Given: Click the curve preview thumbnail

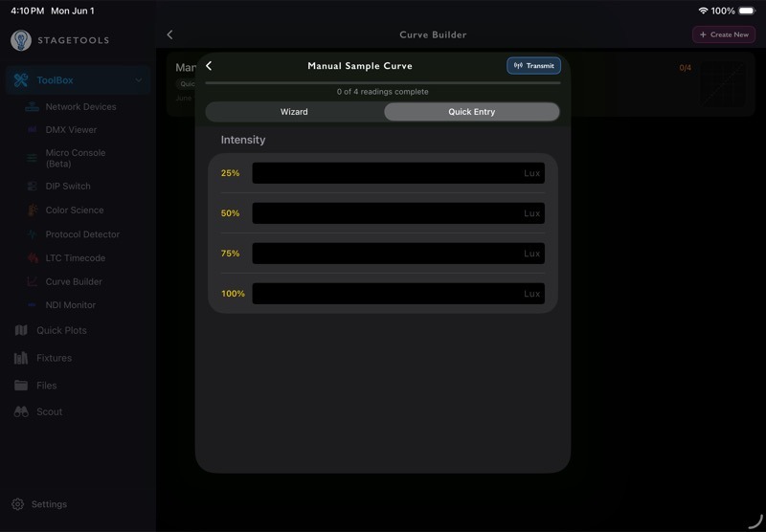Looking at the screenshot, I should pos(723,84).
